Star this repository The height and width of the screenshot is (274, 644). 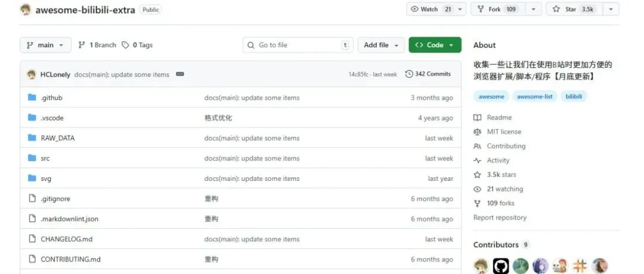[575, 9]
